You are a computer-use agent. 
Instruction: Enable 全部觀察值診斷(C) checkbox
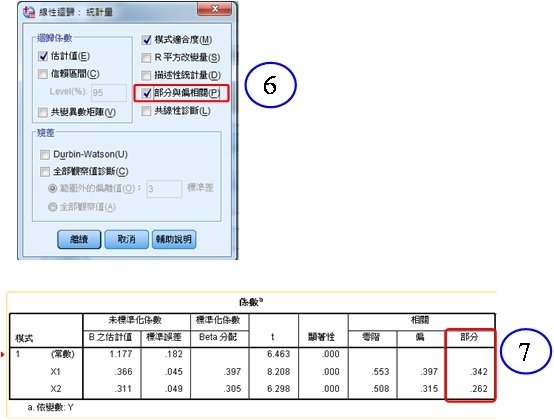tap(45, 172)
